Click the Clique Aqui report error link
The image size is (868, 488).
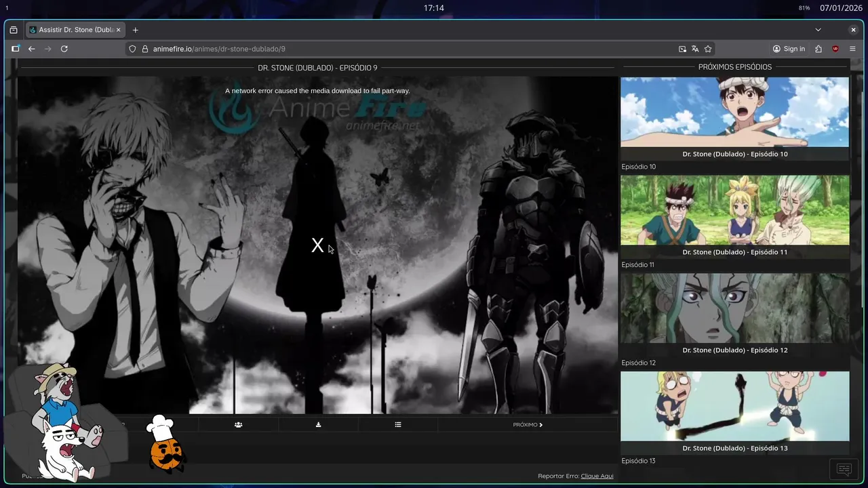click(597, 476)
